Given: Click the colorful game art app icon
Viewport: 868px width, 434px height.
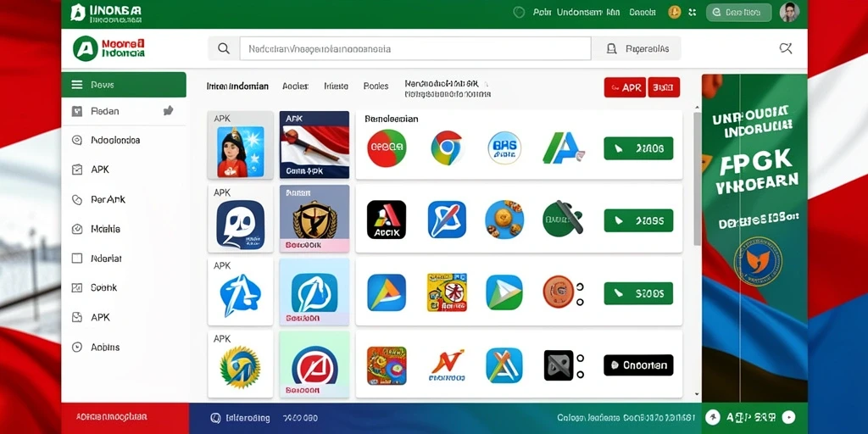Looking at the screenshot, I should pyautogui.click(x=387, y=365).
